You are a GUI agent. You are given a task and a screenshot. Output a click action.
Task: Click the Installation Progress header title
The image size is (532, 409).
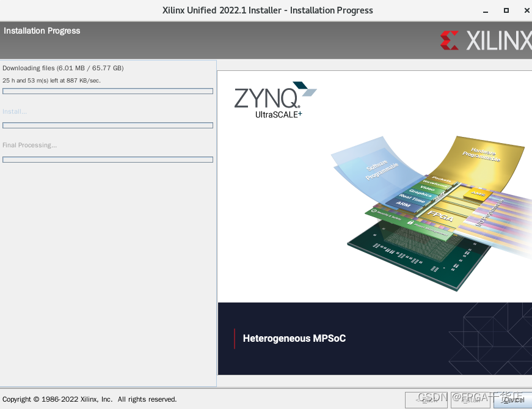(x=42, y=31)
